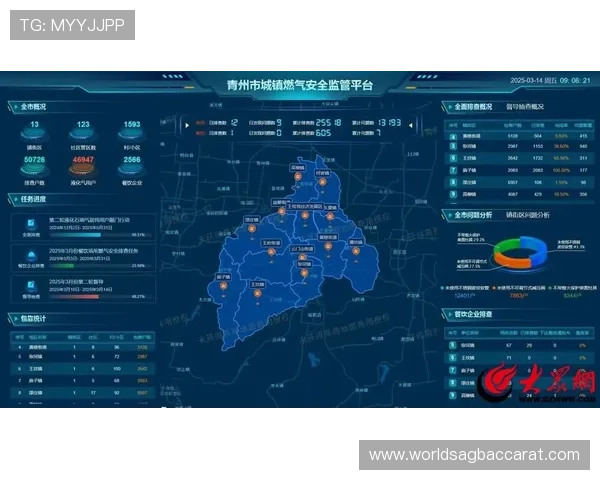Click the 2566 餐饮企业 stat icon
Image resolution: width=600 pixels, height=480 pixels.
[132, 170]
